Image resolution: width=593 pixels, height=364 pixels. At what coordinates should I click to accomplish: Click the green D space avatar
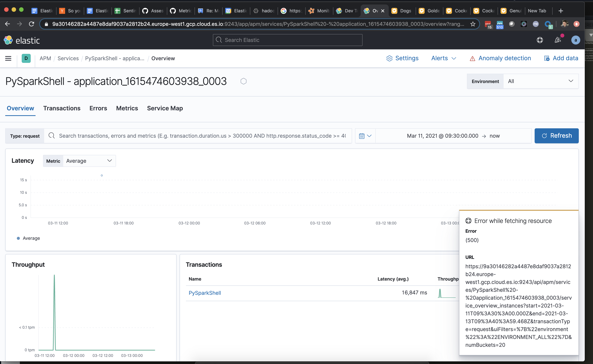[x=26, y=58]
